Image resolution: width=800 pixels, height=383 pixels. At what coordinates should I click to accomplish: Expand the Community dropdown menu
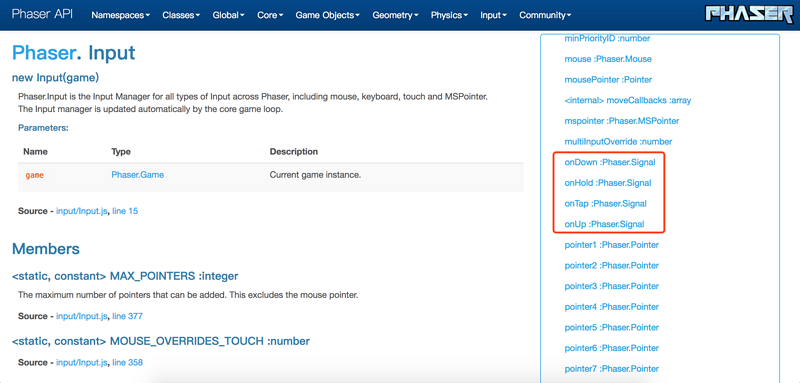point(545,15)
